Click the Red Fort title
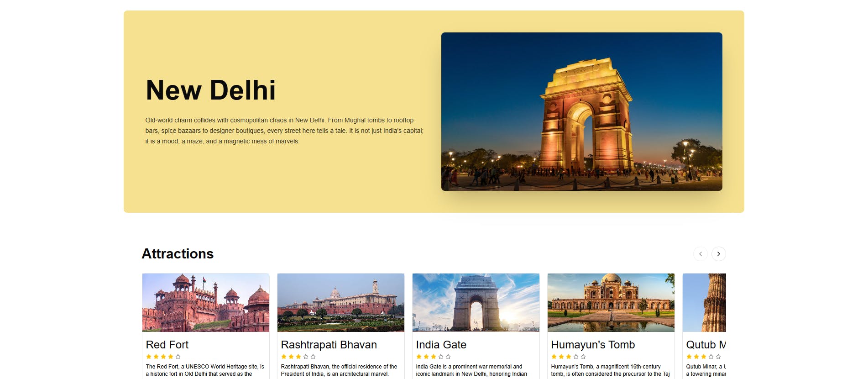This screenshot has width=868, height=379. pyautogui.click(x=167, y=345)
